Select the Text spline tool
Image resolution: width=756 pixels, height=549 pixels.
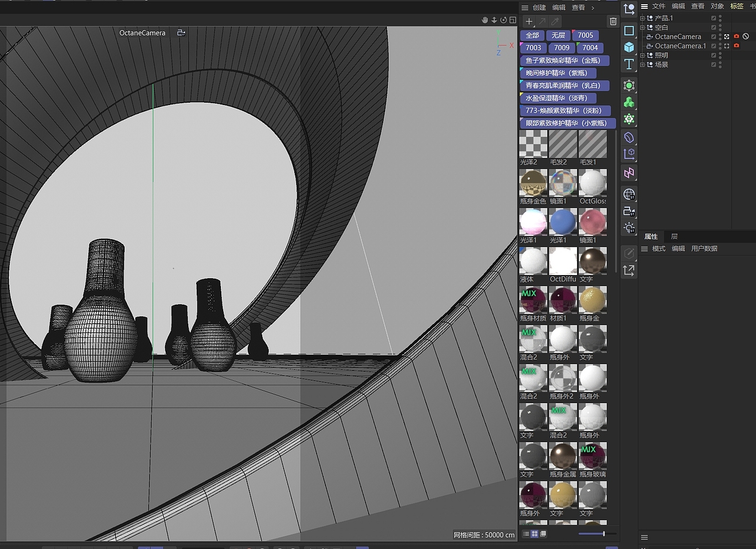[x=629, y=64]
